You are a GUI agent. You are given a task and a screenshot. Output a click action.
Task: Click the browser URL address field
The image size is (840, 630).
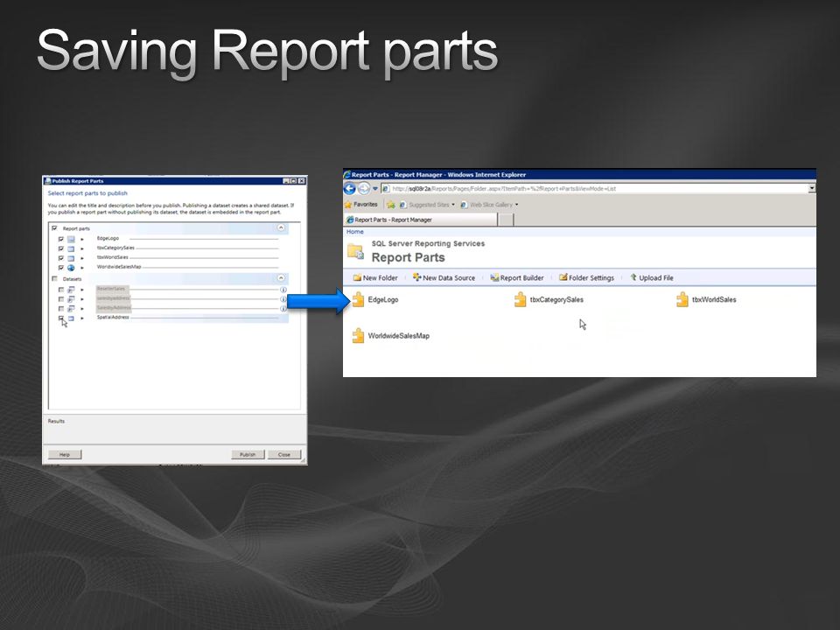[593, 189]
